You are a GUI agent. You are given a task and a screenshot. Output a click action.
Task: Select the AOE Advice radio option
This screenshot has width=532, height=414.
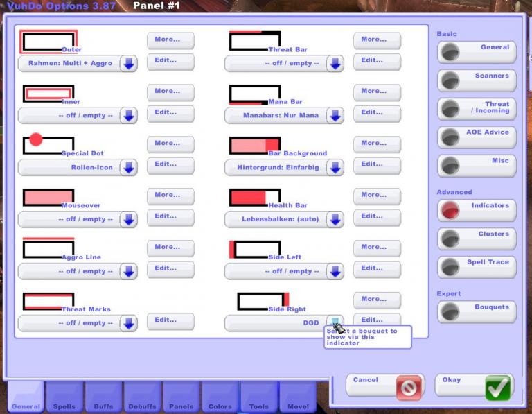477,137
